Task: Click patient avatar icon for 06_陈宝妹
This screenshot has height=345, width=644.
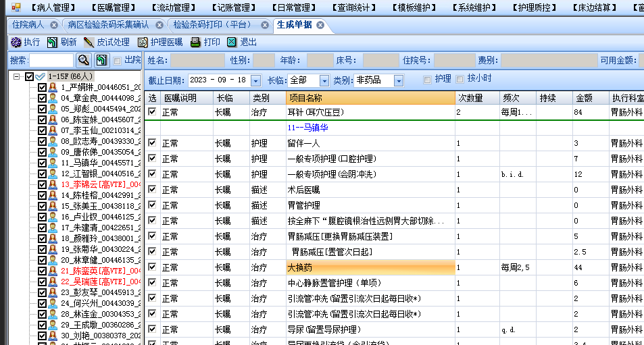Action: (53, 120)
